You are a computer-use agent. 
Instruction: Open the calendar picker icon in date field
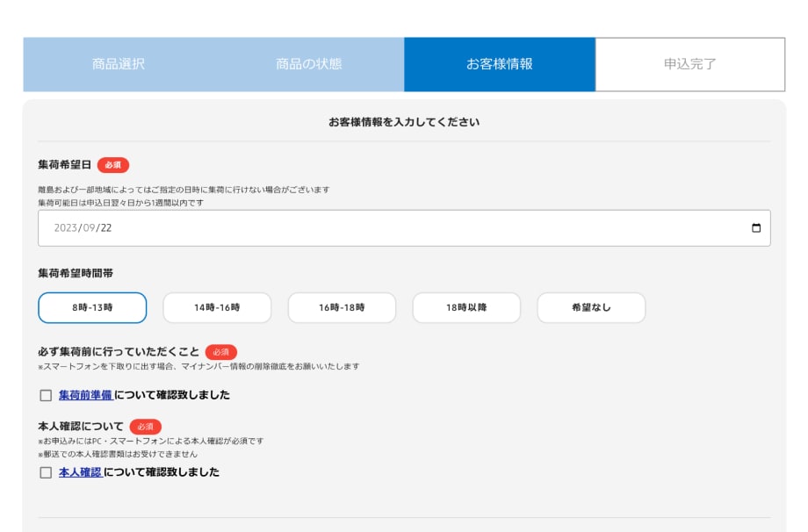click(x=756, y=228)
